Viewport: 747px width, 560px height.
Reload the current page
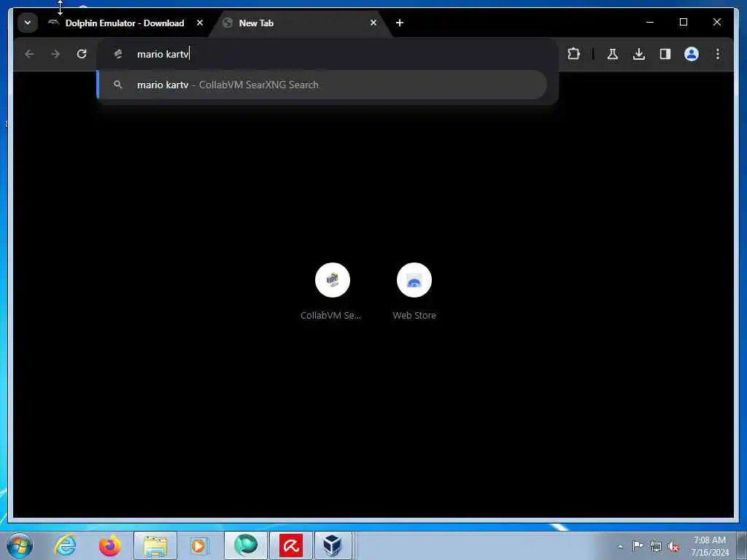click(x=82, y=54)
